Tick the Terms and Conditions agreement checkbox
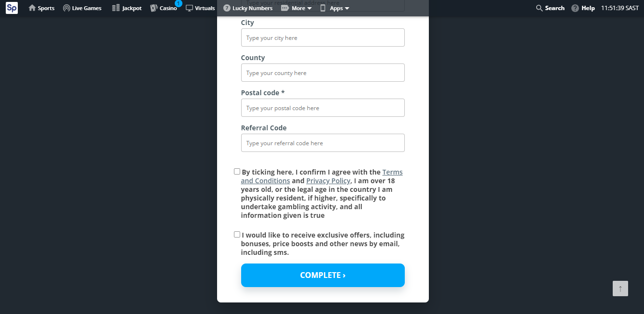Image resolution: width=644 pixels, height=314 pixels. (237, 172)
